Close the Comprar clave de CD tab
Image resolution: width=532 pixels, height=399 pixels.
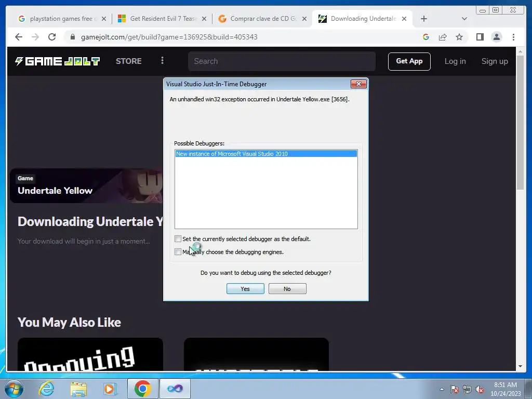pyautogui.click(x=304, y=19)
